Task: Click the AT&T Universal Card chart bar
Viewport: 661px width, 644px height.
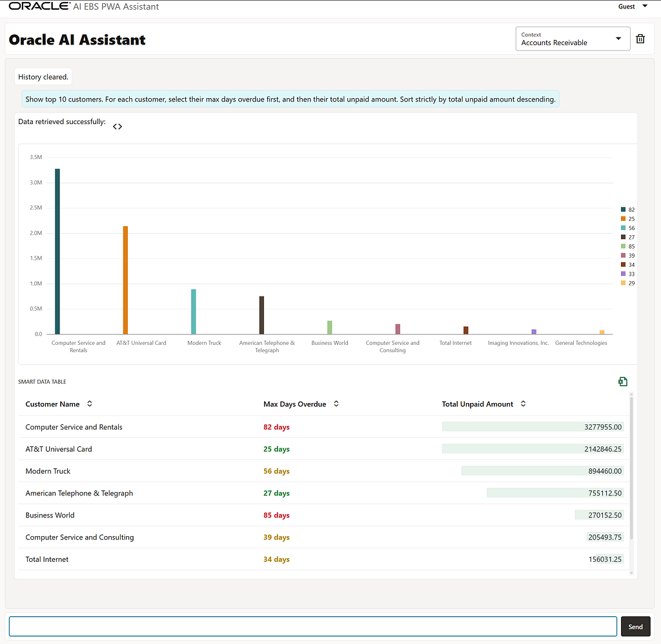Action: [x=125, y=280]
